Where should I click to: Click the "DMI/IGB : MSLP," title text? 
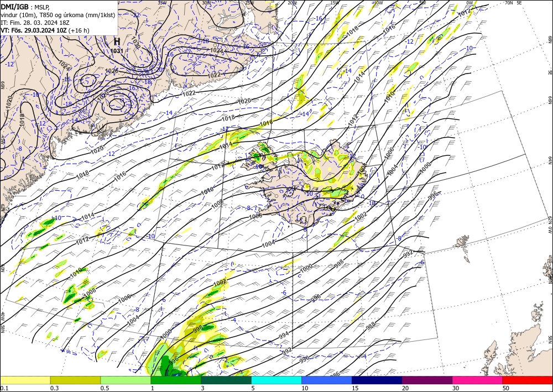pos(25,7)
